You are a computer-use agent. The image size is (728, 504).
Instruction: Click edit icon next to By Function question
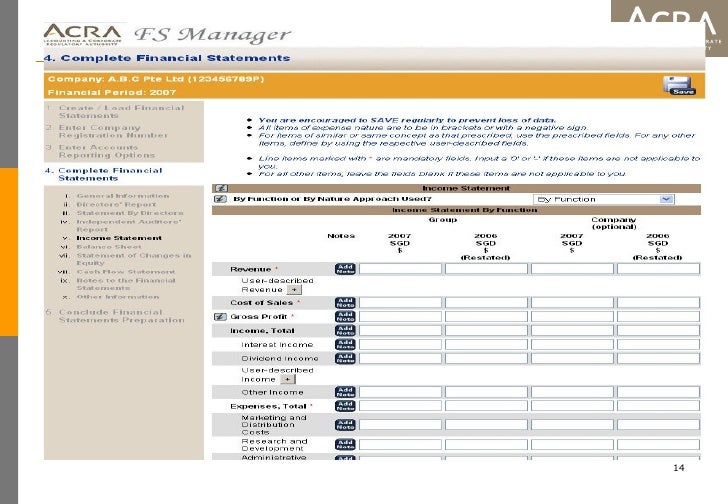[221, 199]
